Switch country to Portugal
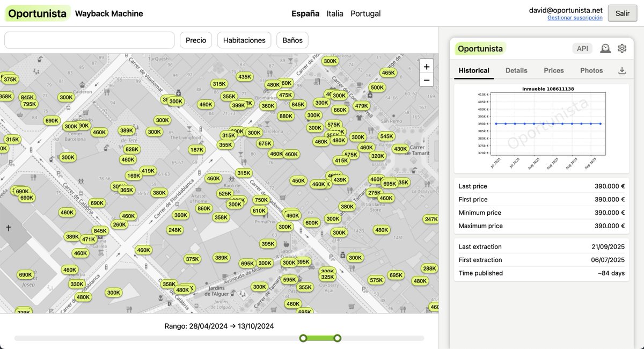The width and height of the screenshot is (644, 349). 365,13
